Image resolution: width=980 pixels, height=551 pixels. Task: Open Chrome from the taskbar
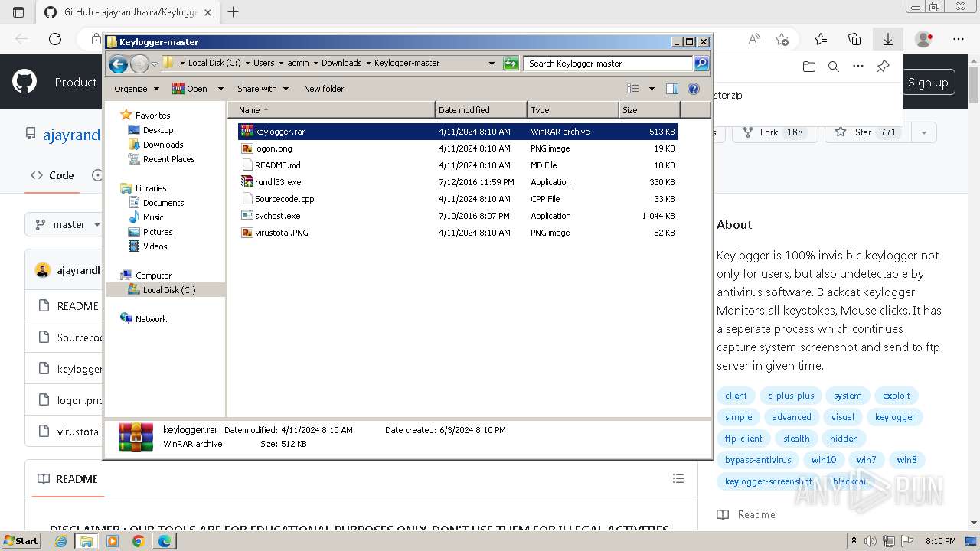click(138, 541)
